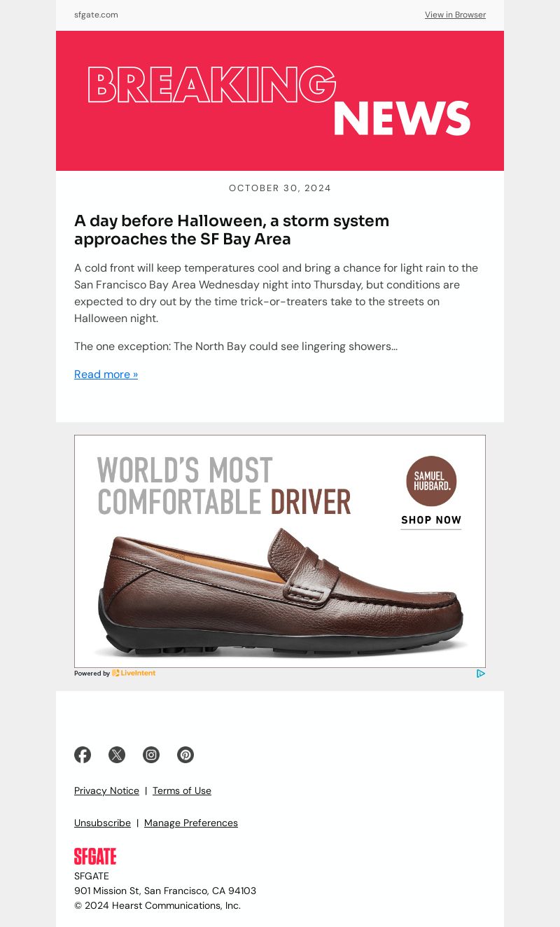Open the Facebook social icon
560x927 pixels.
83,755
